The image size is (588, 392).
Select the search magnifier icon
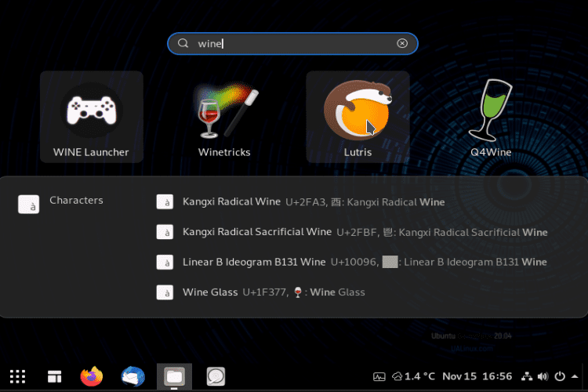(x=183, y=44)
